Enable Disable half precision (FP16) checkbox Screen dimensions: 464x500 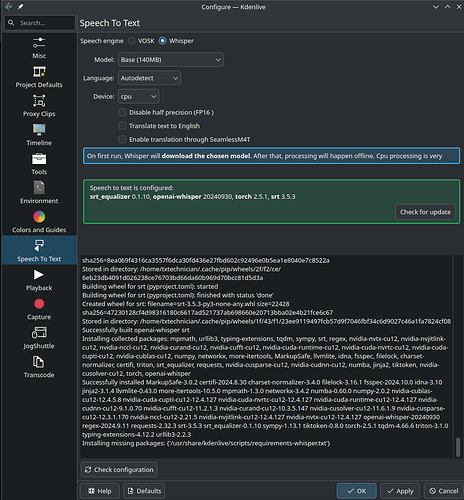(122, 112)
